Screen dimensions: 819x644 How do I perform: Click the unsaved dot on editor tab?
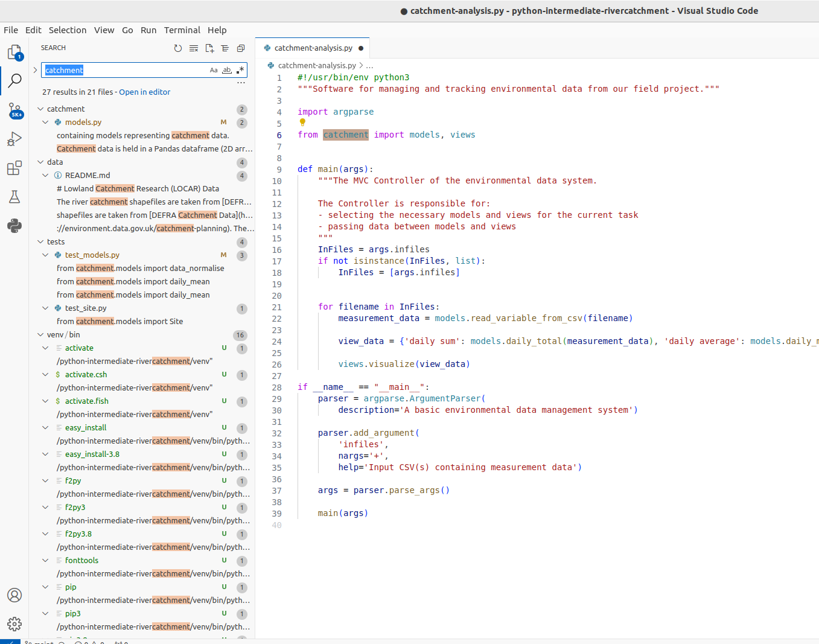coord(361,48)
